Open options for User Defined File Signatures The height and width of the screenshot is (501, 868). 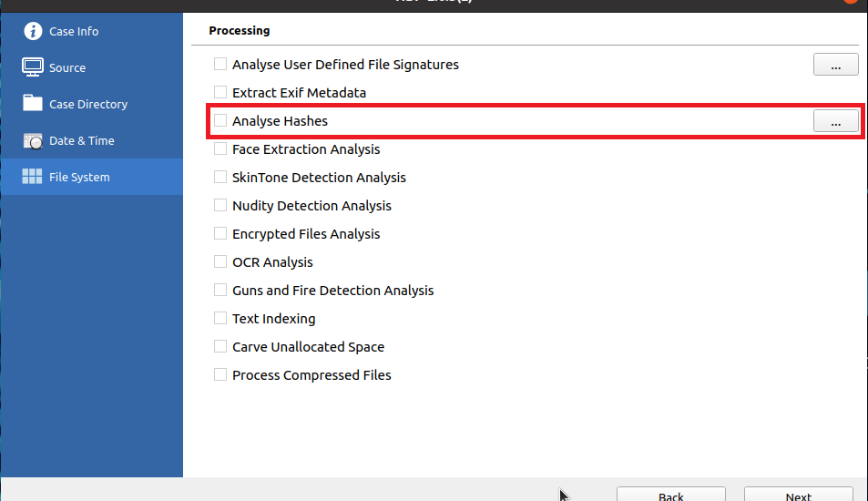click(836, 64)
